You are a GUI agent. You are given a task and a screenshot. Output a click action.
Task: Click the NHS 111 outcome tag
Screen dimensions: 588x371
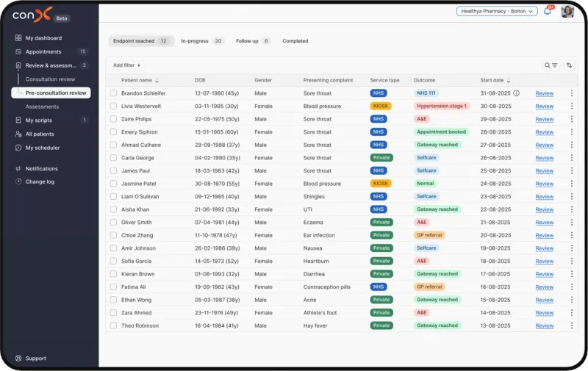426,93
